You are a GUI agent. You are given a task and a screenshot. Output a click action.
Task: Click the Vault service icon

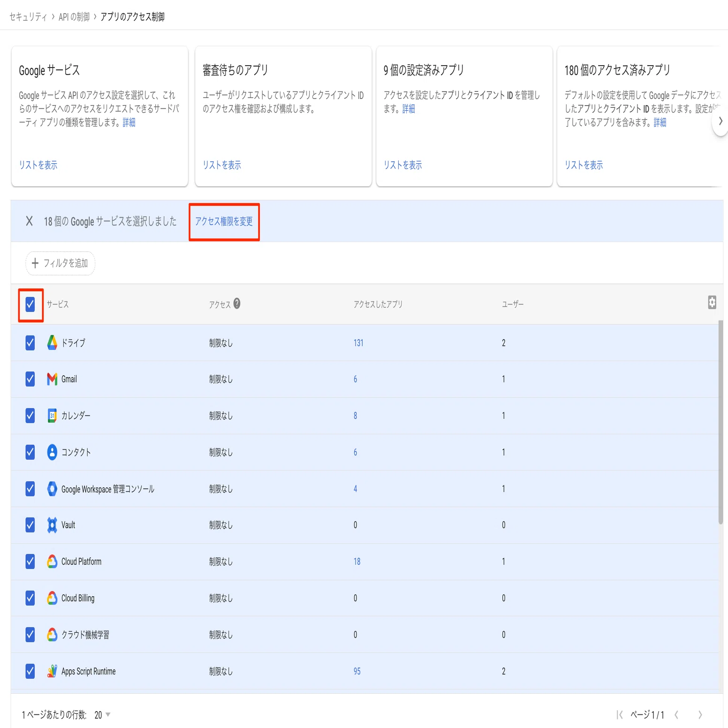coord(52,525)
